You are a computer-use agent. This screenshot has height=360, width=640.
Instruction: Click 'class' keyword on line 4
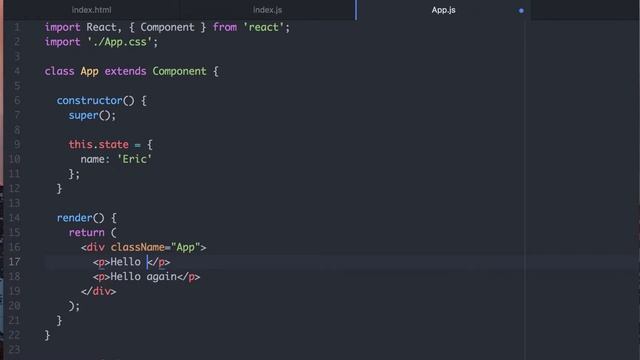(60, 71)
